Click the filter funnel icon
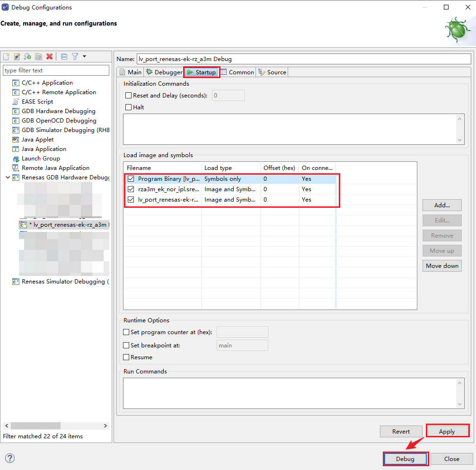The width and height of the screenshot is (476, 470). point(75,56)
